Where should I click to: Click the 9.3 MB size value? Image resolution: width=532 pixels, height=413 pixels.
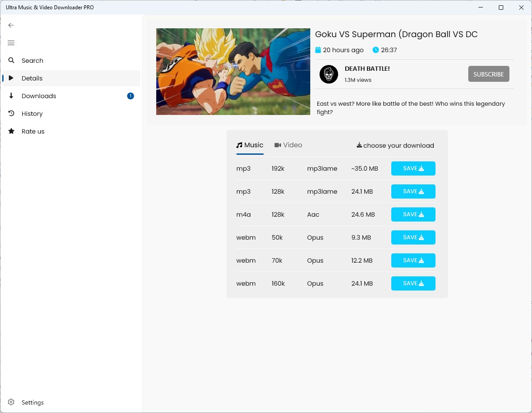361,237
